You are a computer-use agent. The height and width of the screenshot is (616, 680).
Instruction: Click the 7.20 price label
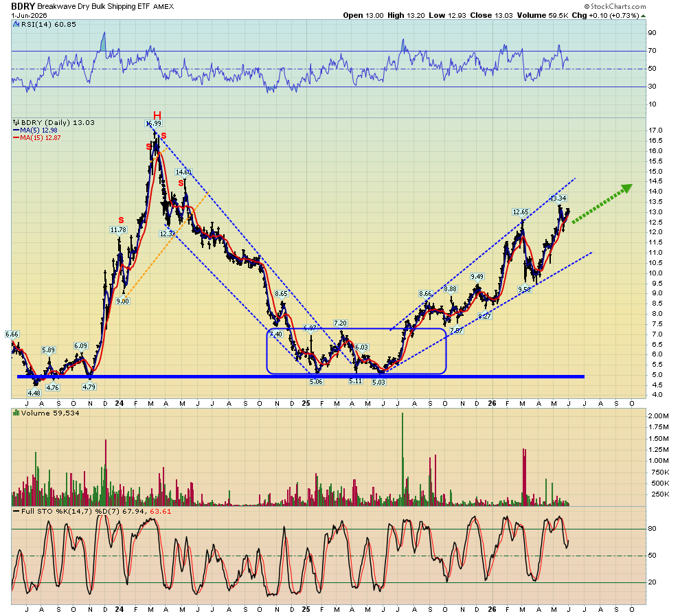(x=340, y=323)
